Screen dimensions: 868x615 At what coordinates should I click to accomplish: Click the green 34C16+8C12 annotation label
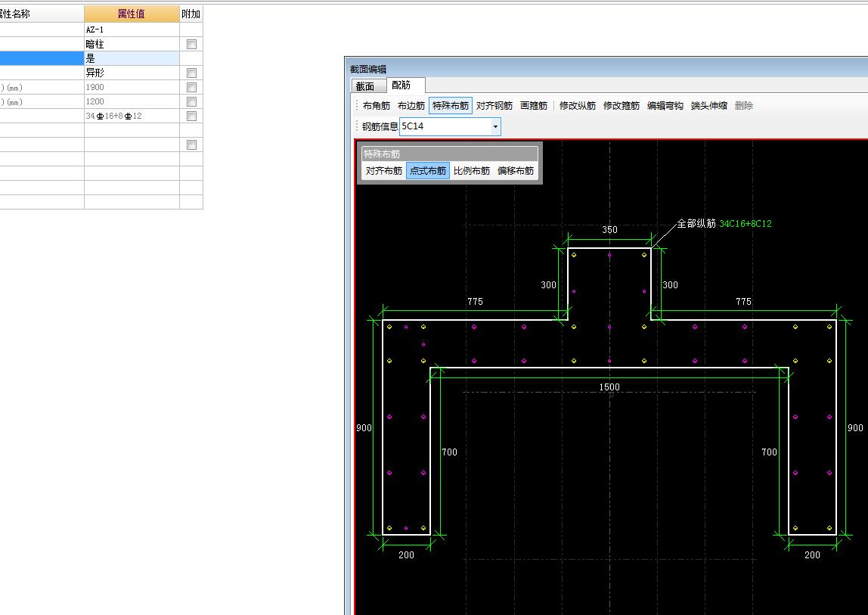[x=745, y=223]
